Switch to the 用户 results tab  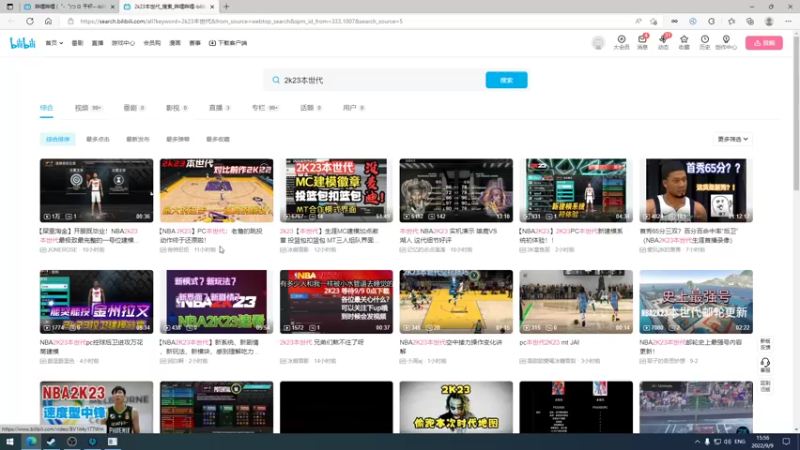(353, 108)
